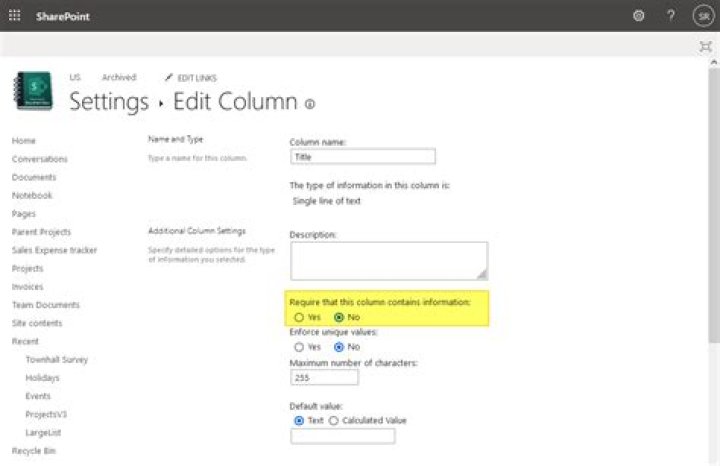Open Holidays under Recent
This screenshot has height=466, width=720.
point(43,378)
